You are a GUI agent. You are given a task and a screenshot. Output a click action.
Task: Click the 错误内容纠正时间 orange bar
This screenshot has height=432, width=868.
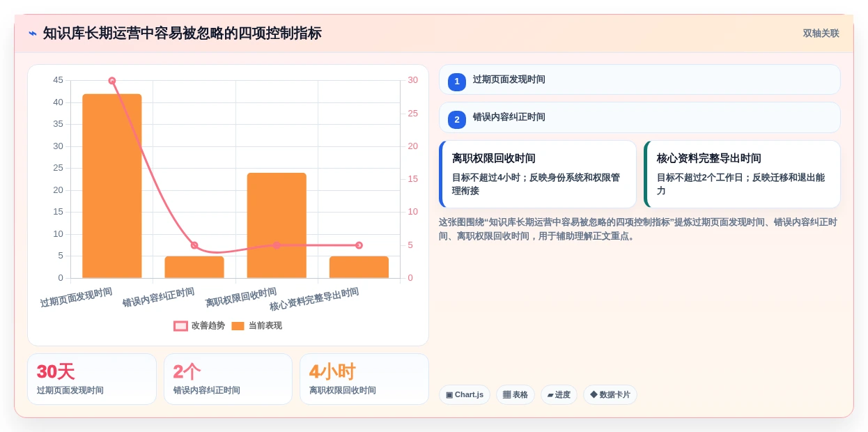[194, 268]
